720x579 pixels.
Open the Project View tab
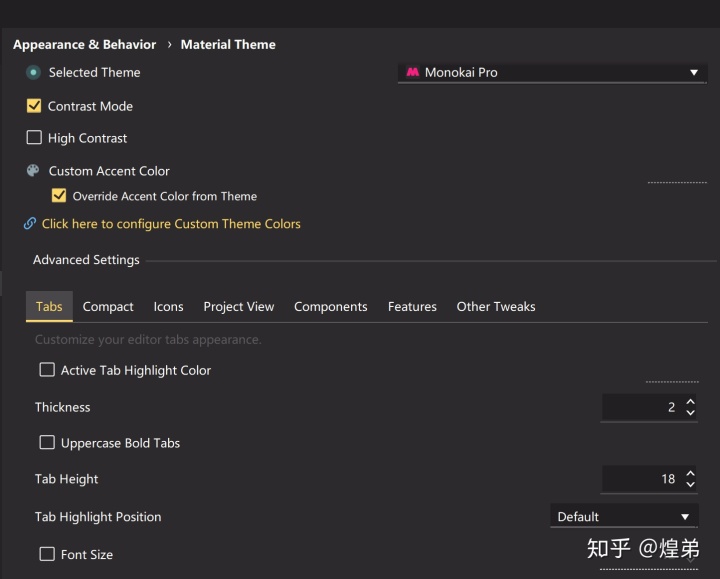pyautogui.click(x=239, y=306)
